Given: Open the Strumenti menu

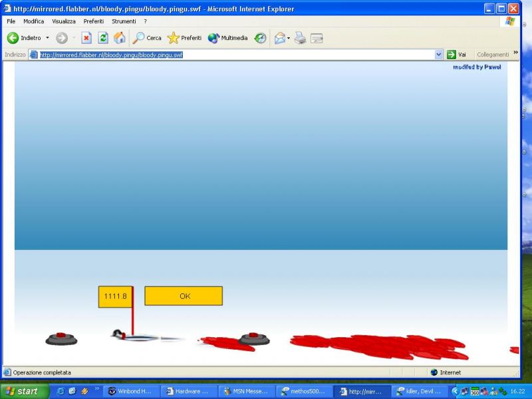Looking at the screenshot, I should click(x=124, y=21).
